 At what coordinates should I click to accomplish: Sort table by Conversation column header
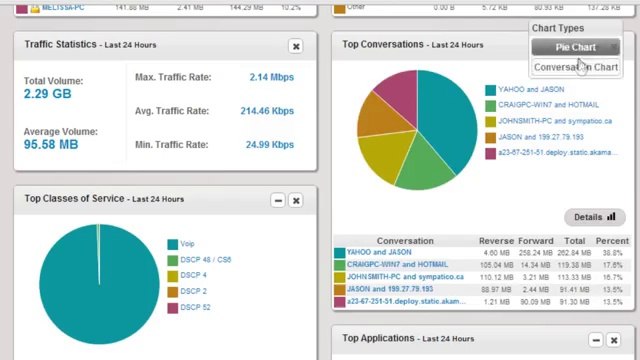pos(405,241)
